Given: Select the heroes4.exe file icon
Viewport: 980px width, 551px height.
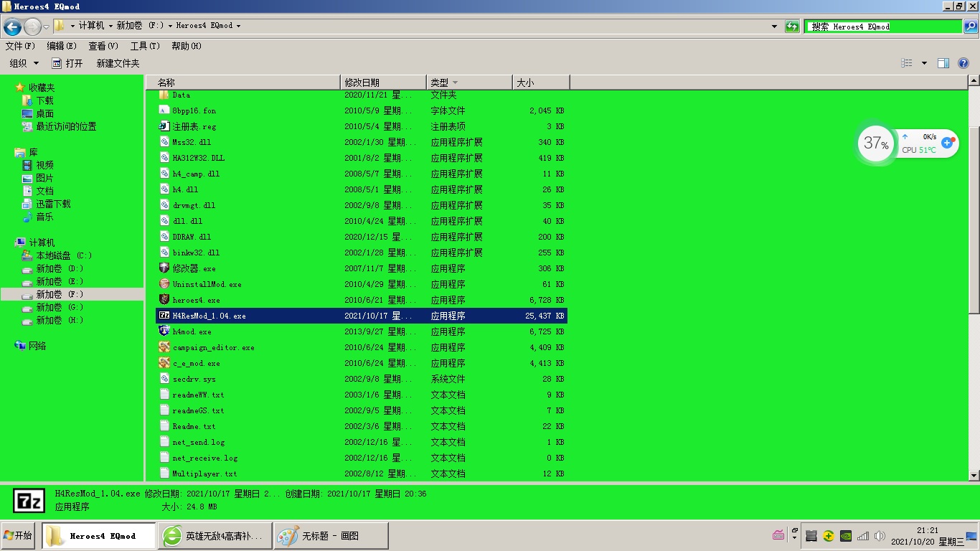Looking at the screenshot, I should click(164, 300).
